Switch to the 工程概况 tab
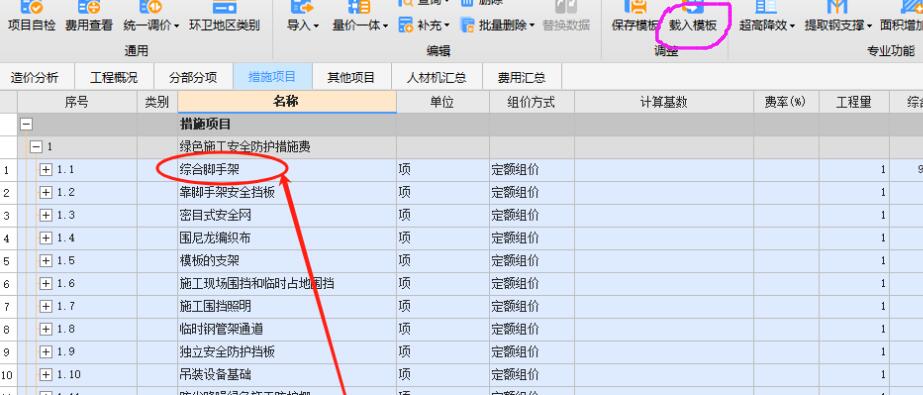Viewport: 923px width, 395px height. click(114, 77)
